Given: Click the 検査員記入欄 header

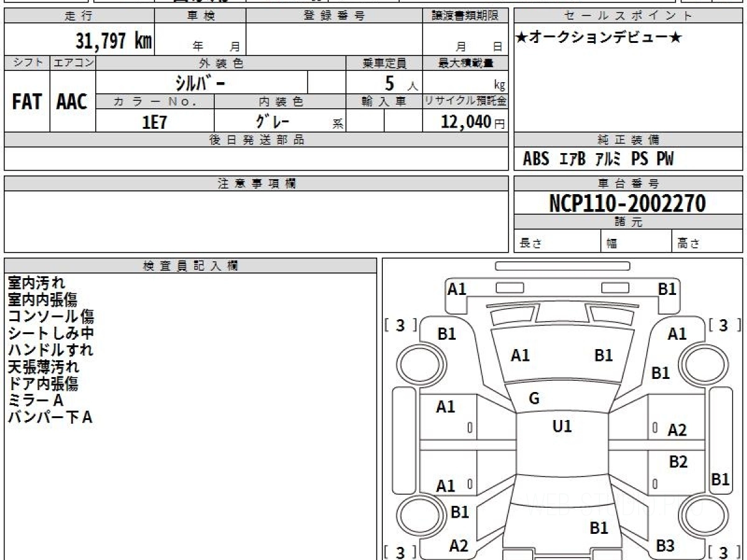Looking at the screenshot, I should point(190,266).
